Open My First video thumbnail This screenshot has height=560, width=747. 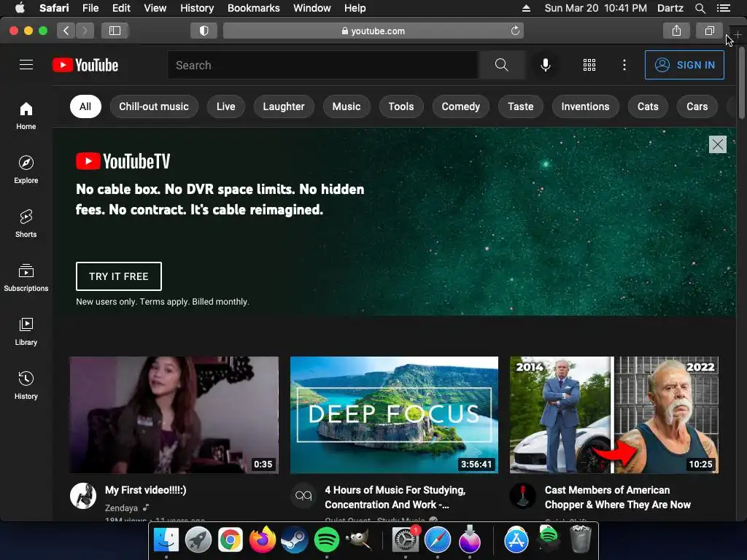[174, 415]
